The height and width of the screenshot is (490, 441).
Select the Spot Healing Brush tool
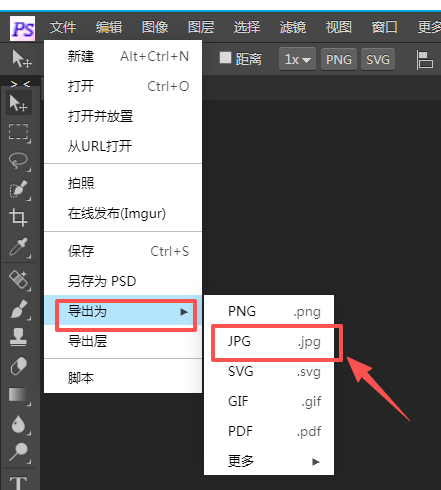19,279
